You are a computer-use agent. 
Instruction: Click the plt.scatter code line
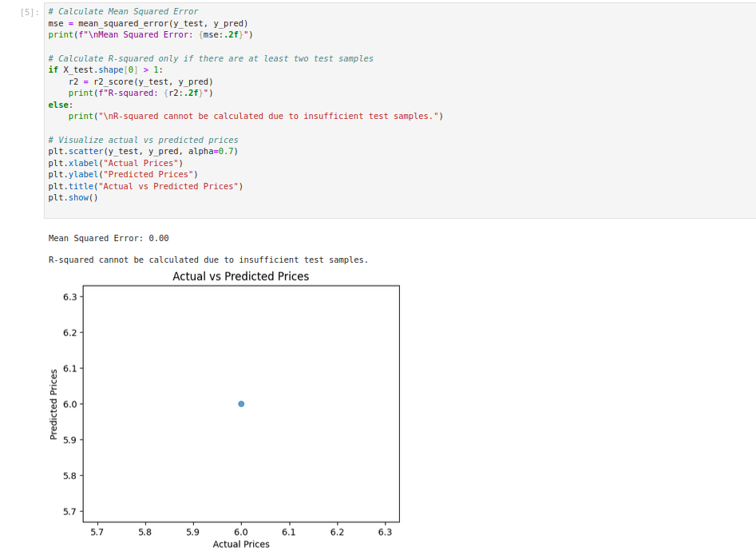(143, 151)
